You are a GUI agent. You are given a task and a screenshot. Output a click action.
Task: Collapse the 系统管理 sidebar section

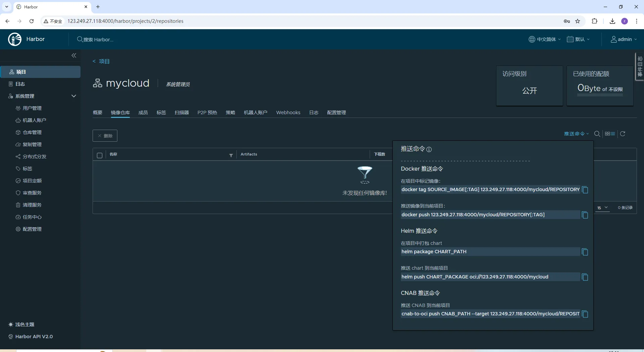coord(74,96)
